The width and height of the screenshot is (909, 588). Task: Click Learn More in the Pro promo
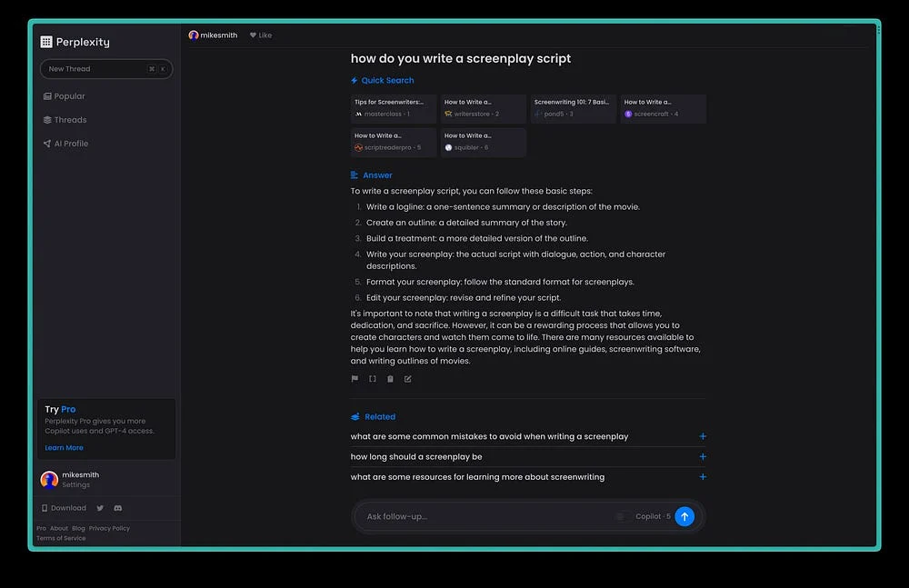point(64,448)
